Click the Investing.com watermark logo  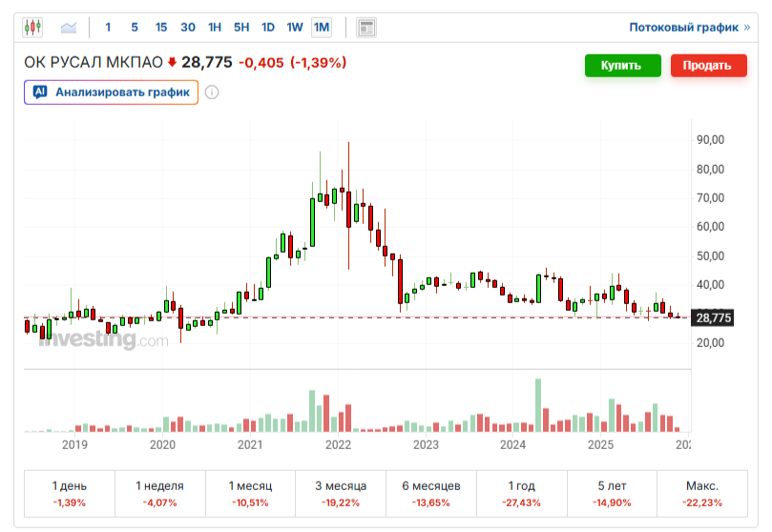[103, 338]
